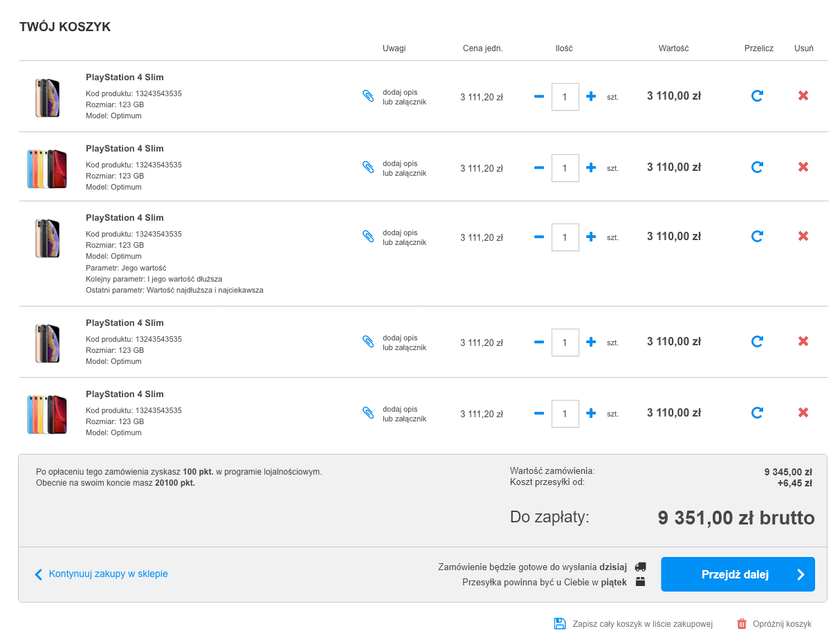Add one unit to item with 'Kolejny parametr'

pyautogui.click(x=591, y=237)
